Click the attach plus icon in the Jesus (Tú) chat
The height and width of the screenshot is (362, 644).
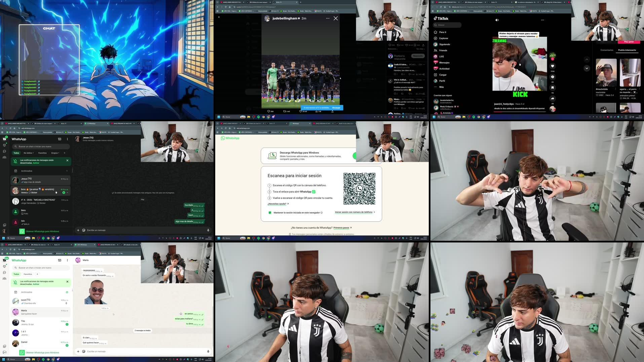pos(78,230)
